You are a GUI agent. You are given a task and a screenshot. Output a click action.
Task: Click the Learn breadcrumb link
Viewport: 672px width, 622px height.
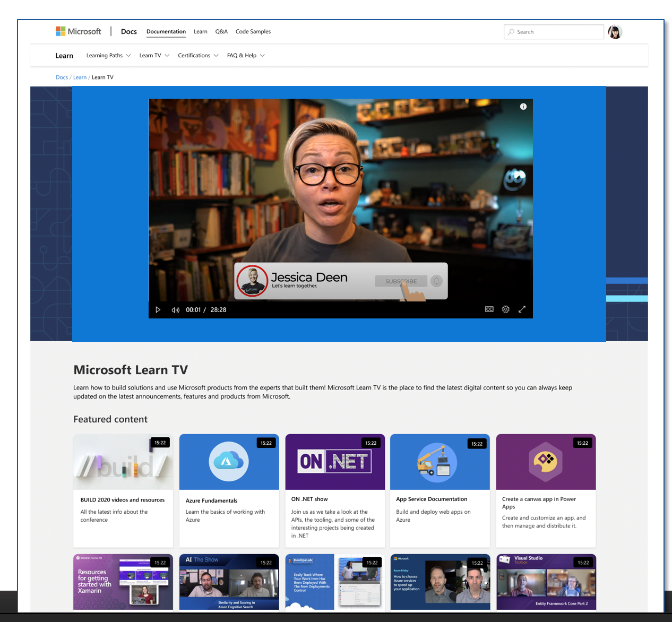pyautogui.click(x=80, y=77)
